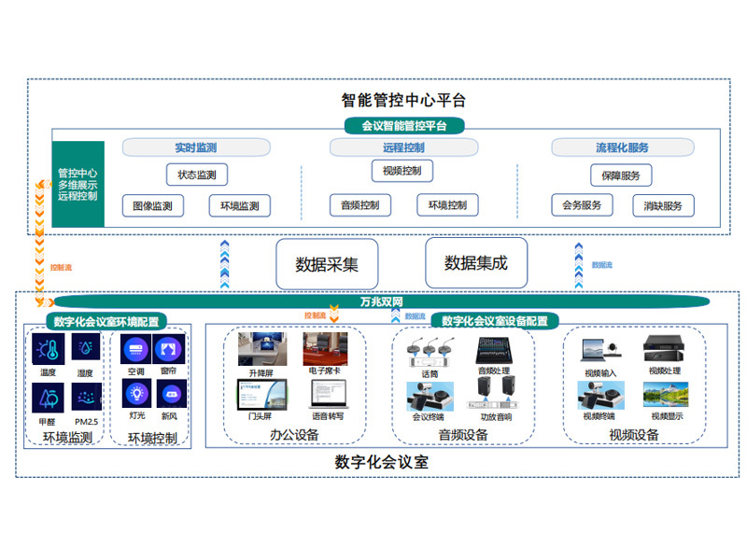The image size is (747, 560).
Task: Click the 音频设备 group caption
Action: [463, 435]
